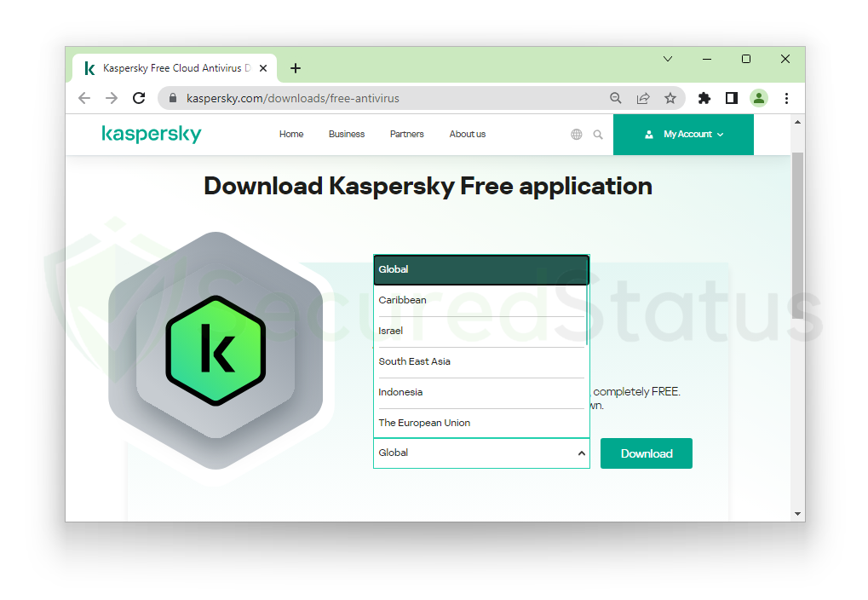Choose Caribbean from the region list

(480, 300)
